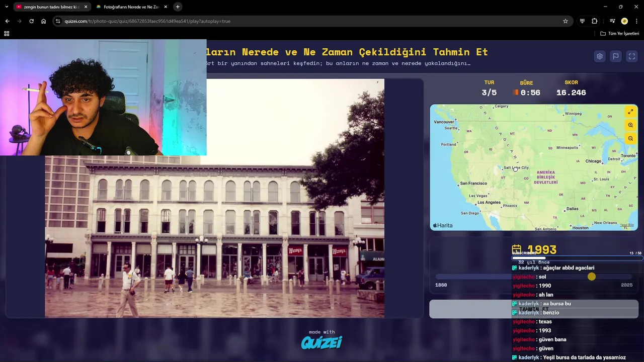The image size is (644, 362).
Task: Close the Fotoğrafların Nerede quiz tab
Action: (x=166, y=7)
